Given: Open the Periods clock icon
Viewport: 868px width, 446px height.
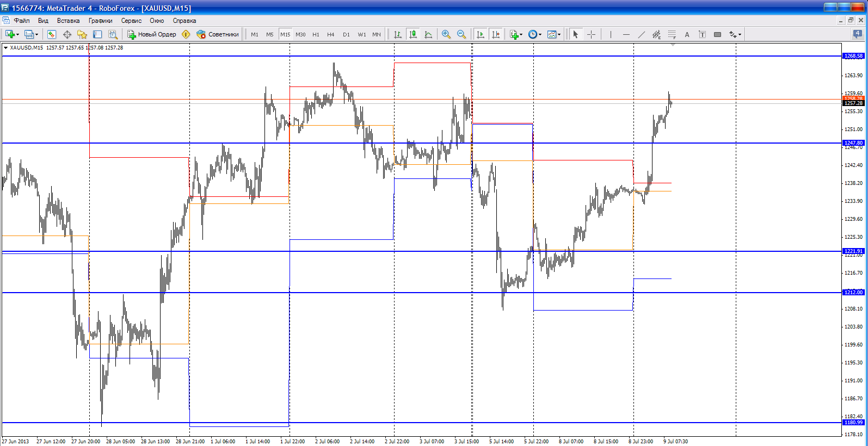Looking at the screenshot, I should [533, 34].
